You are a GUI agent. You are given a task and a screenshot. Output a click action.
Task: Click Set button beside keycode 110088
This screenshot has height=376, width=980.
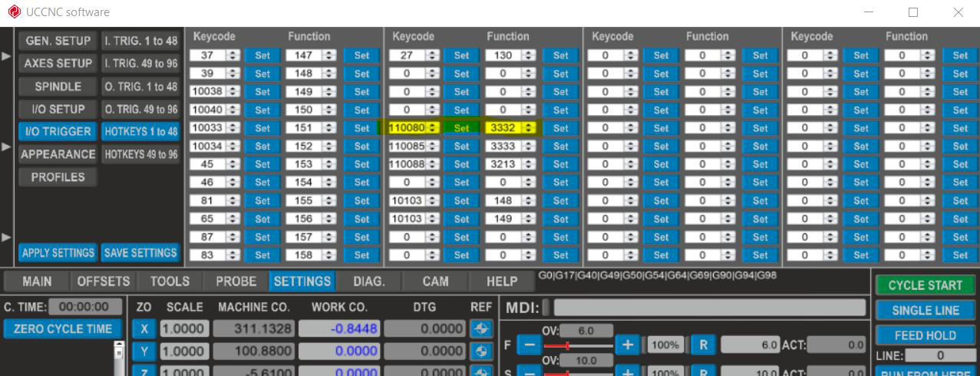tap(461, 164)
